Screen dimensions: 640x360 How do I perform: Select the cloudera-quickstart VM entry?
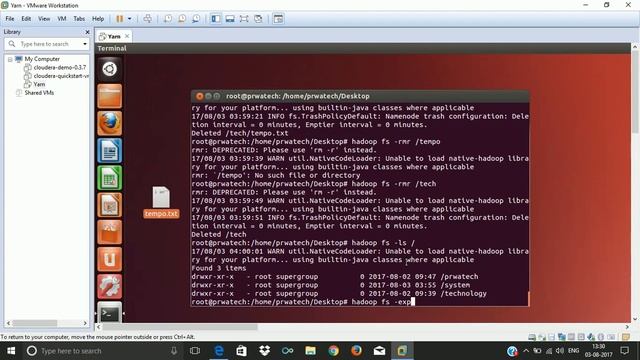(x=60, y=76)
